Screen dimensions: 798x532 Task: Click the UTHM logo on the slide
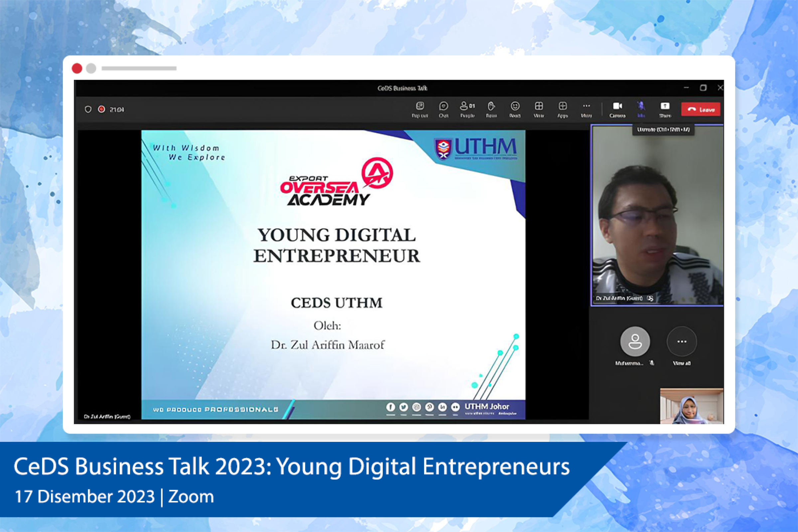tap(476, 149)
